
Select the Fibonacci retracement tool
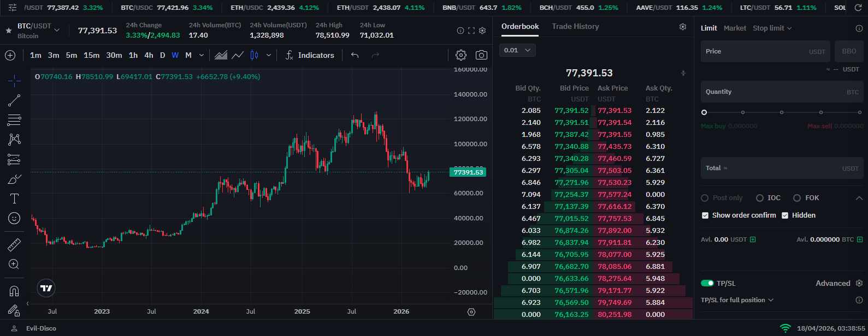click(14, 120)
